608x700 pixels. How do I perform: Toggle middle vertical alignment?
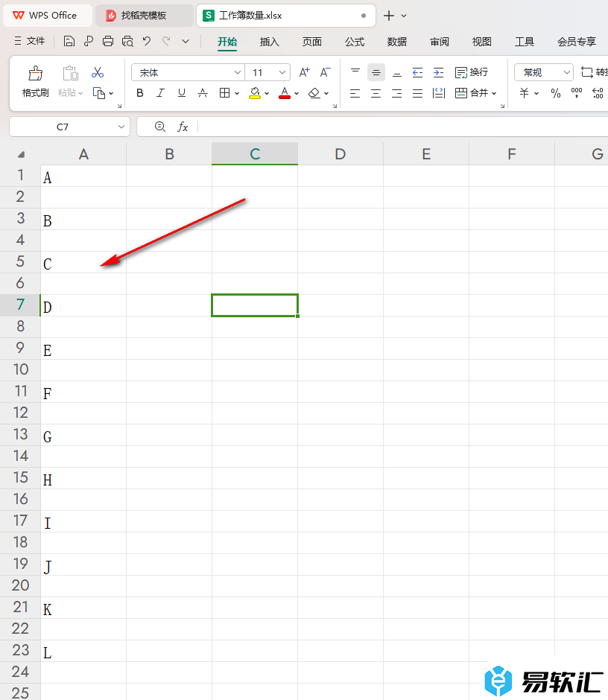(376, 72)
